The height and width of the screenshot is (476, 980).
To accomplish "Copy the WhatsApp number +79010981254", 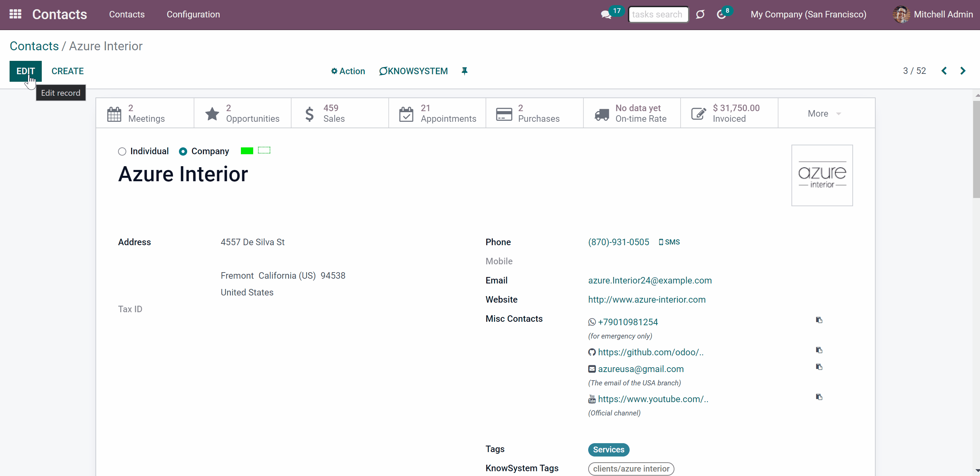I will point(819,320).
